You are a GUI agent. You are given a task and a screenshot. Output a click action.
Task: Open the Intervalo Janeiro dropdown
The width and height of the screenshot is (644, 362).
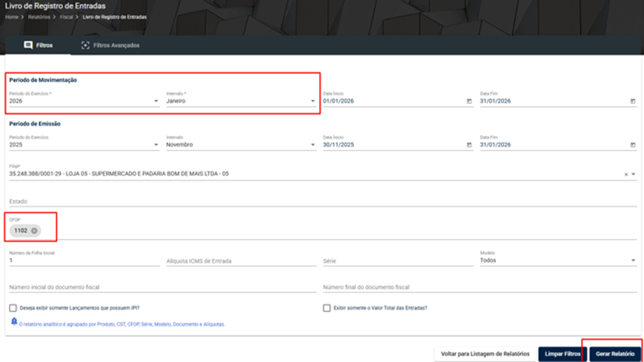241,101
